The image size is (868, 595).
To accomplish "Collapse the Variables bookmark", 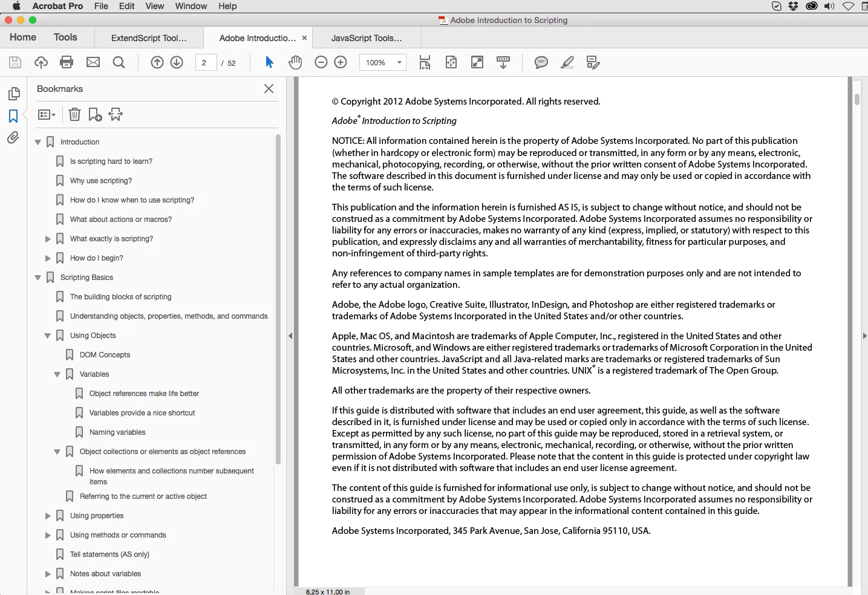I will [x=57, y=374].
